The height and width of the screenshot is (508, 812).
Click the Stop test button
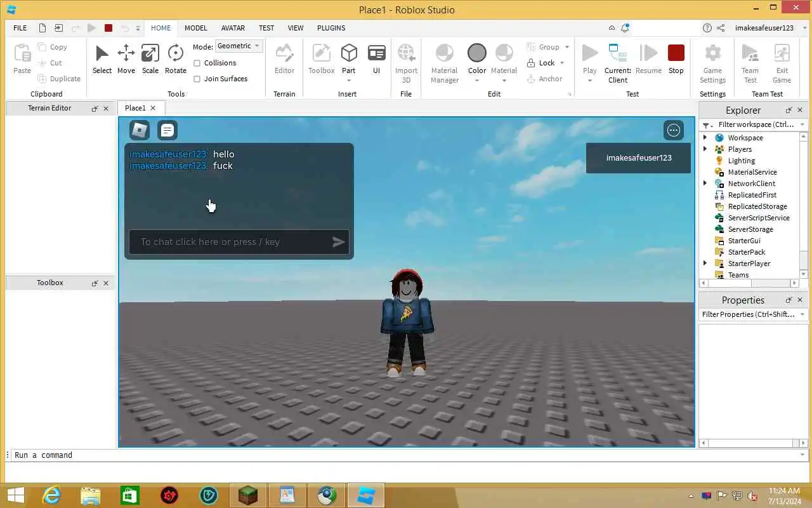click(676, 59)
